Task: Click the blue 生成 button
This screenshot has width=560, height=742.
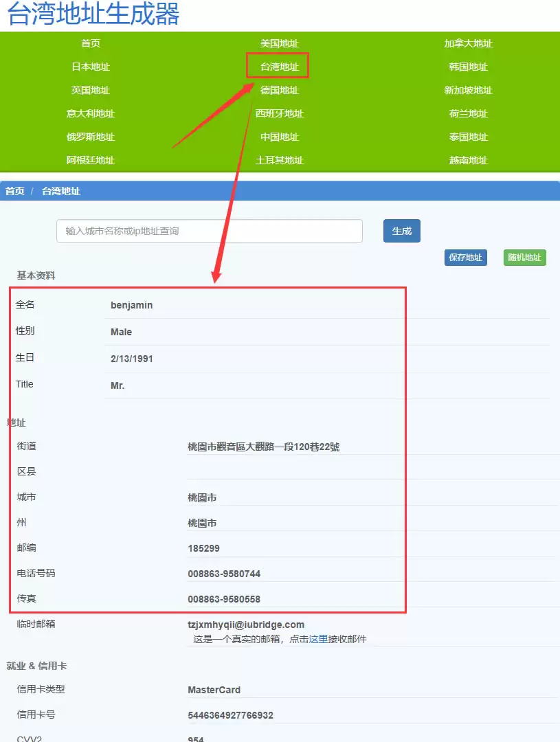Action: coord(401,231)
